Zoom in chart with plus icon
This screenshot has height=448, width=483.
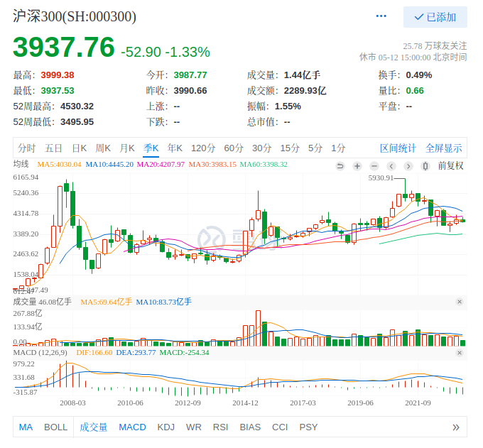click(357, 166)
